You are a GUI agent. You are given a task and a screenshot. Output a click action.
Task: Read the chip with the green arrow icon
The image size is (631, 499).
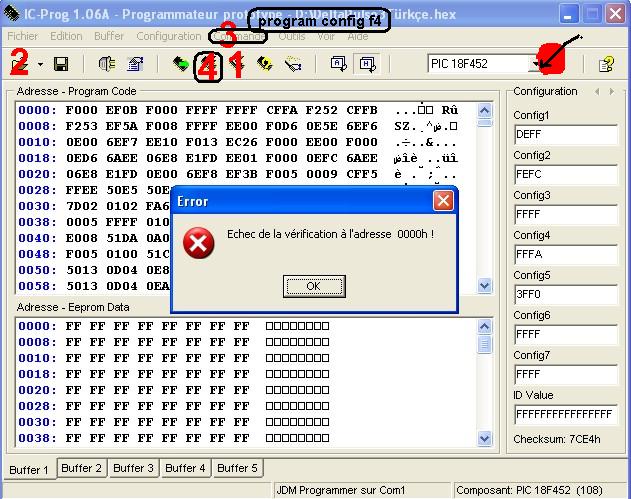pos(181,64)
